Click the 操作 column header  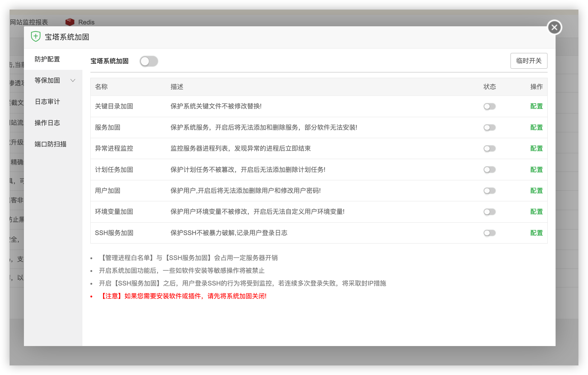click(536, 87)
